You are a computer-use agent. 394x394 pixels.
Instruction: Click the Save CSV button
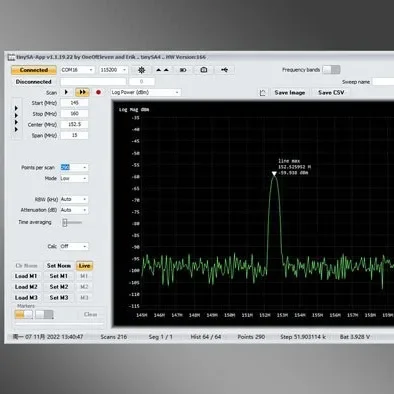331,93
